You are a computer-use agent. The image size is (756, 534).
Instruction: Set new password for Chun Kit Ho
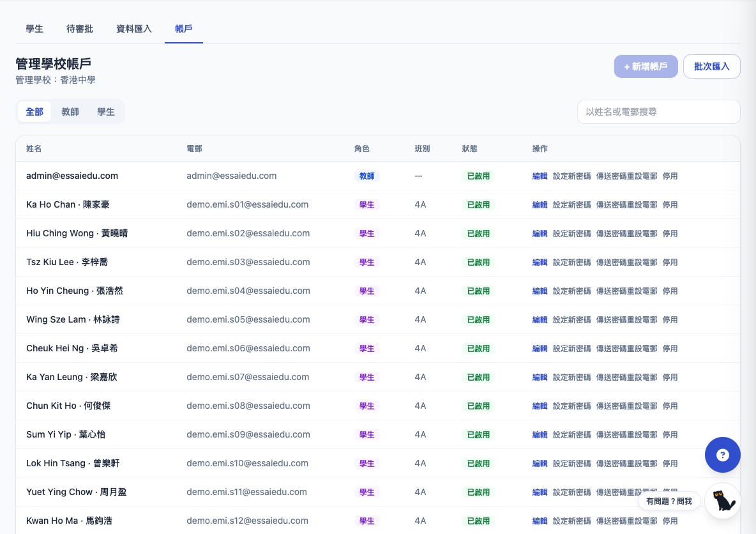(572, 406)
